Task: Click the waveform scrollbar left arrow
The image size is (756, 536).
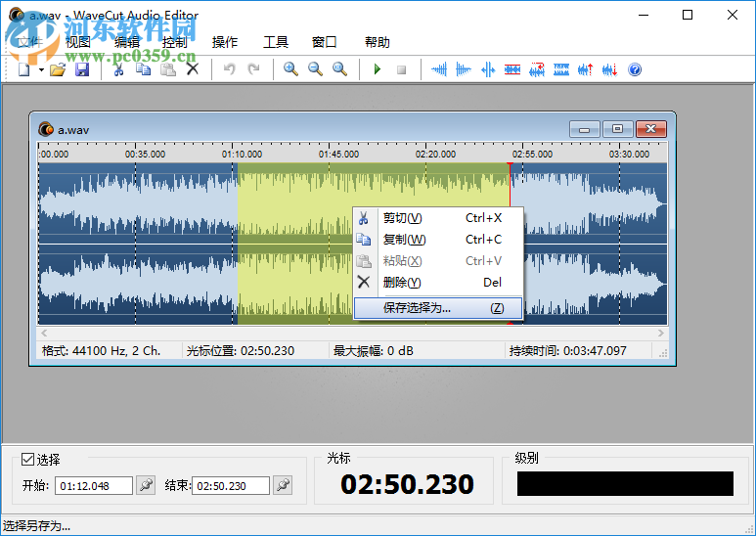Action: click(44, 334)
